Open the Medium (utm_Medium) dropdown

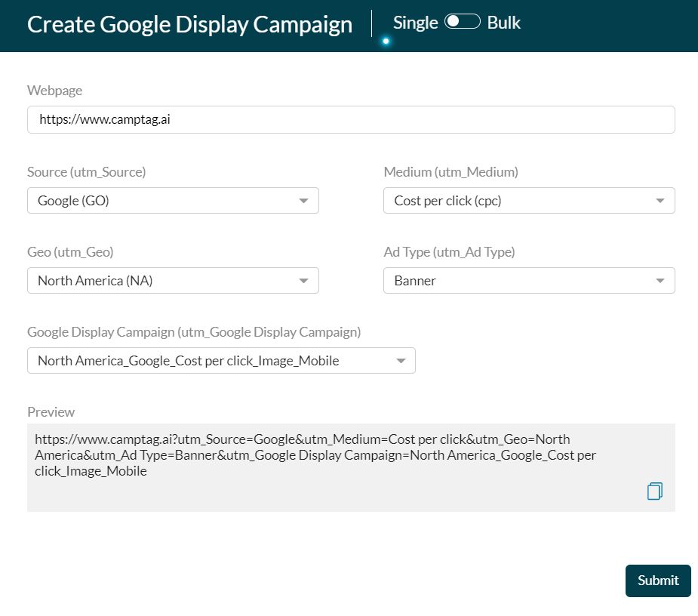point(529,200)
